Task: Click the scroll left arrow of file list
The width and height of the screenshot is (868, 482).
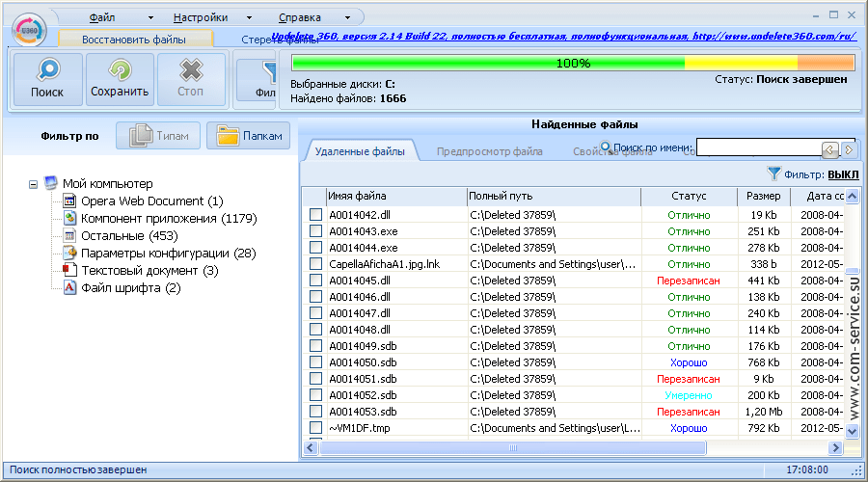Action: point(311,447)
